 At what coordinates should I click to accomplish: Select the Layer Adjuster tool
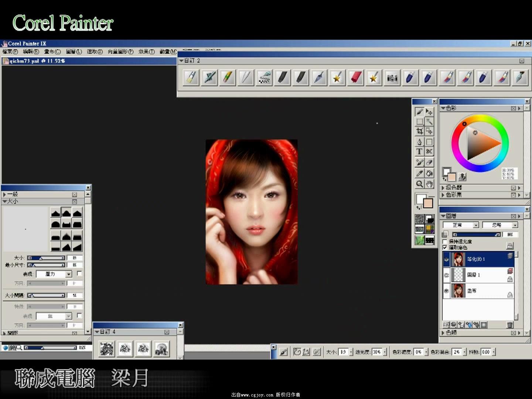point(429,112)
